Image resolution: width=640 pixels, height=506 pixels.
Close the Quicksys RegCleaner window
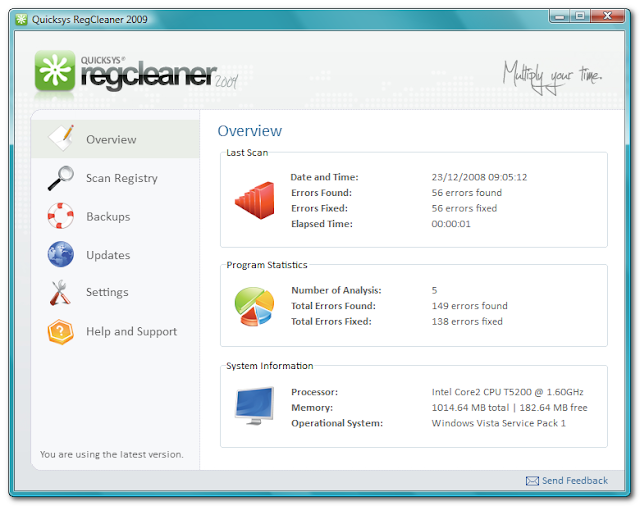point(607,16)
